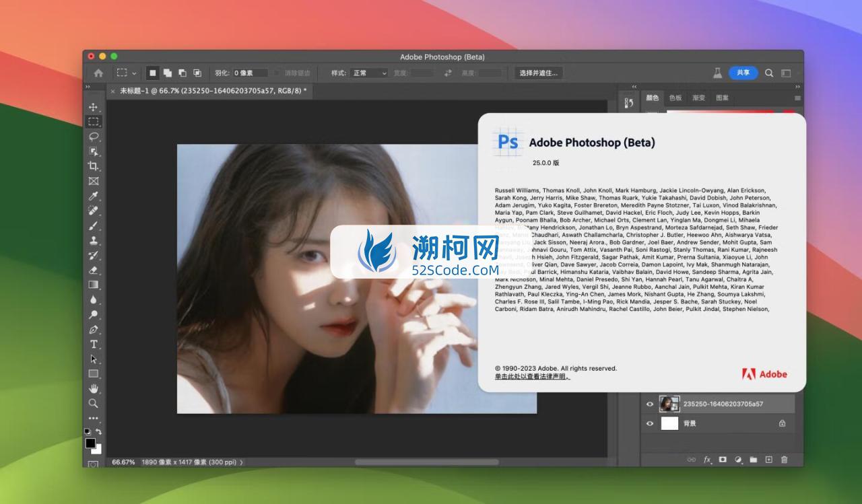Open the workspace layout switcher
The height and width of the screenshot is (504, 862).
pyautogui.click(x=786, y=73)
